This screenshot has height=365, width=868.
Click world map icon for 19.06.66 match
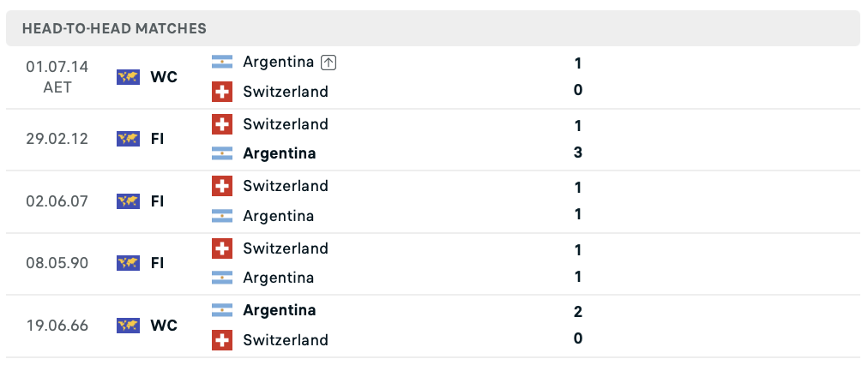pos(128,326)
